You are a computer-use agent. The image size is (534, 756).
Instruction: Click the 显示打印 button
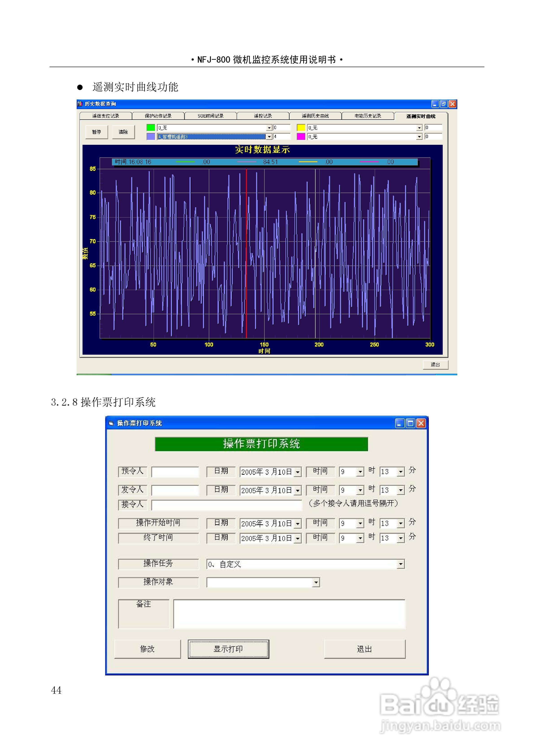[x=228, y=649]
